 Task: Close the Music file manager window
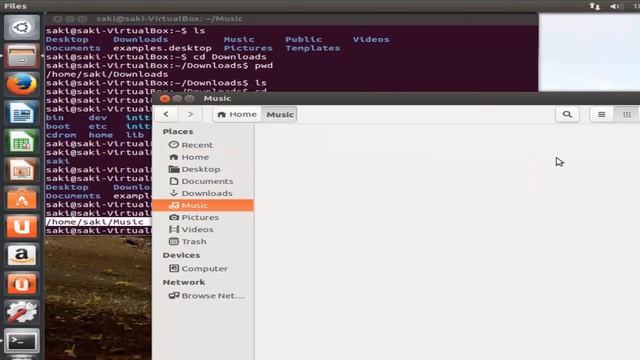165,98
